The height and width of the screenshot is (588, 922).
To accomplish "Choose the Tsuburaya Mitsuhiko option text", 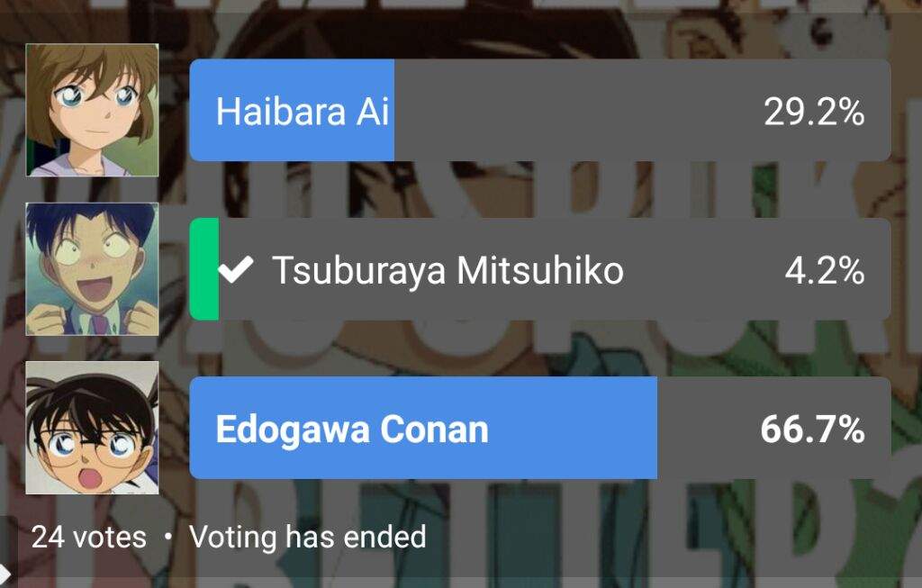I will click(x=447, y=270).
